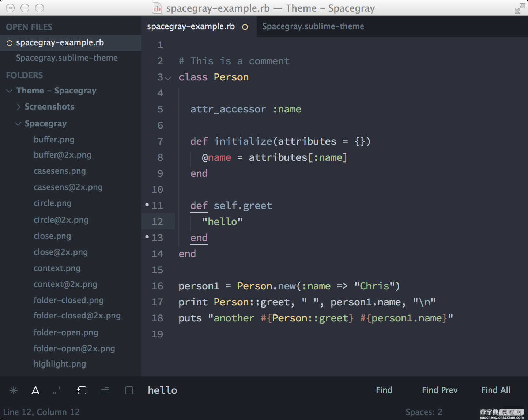Open the Spaces: 2 indentation selector
528x420 pixels.
tap(424, 412)
